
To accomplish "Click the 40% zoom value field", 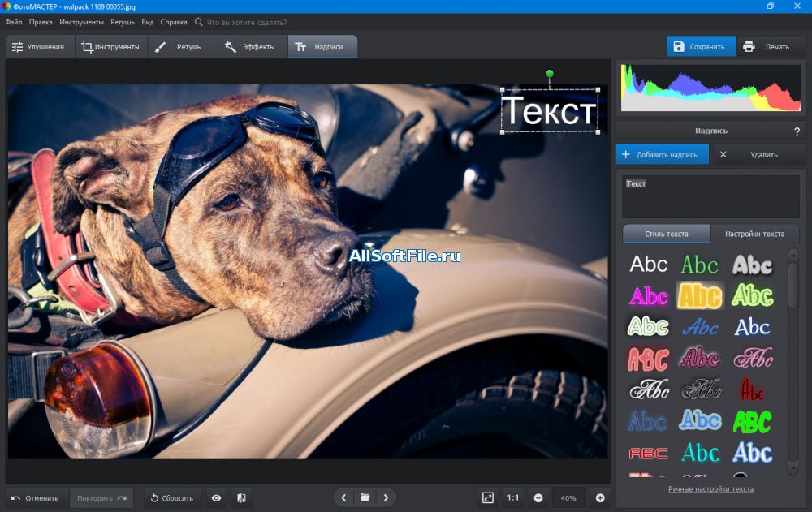I will (568, 498).
